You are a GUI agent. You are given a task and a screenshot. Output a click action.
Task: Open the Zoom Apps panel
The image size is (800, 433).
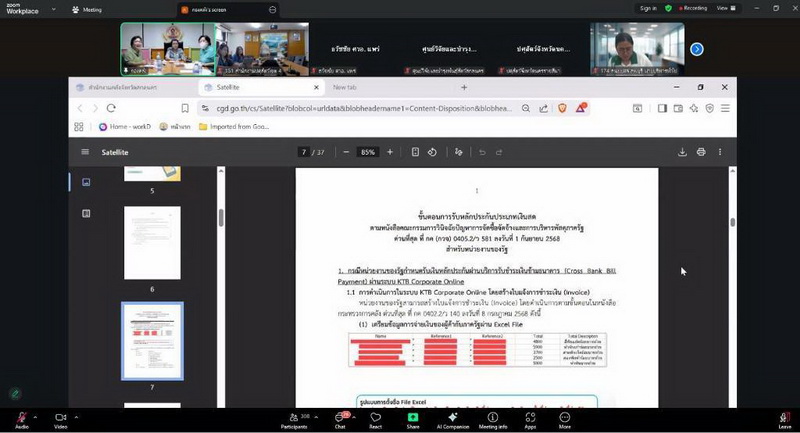click(530, 419)
